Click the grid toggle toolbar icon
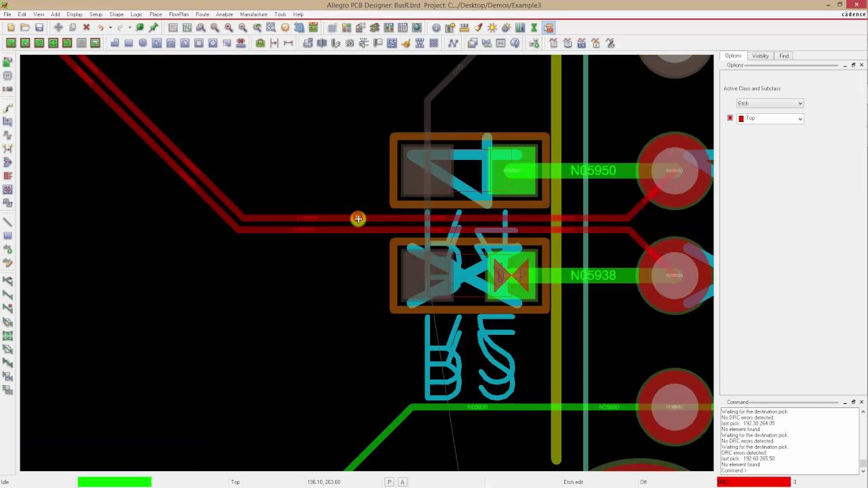 point(332,28)
